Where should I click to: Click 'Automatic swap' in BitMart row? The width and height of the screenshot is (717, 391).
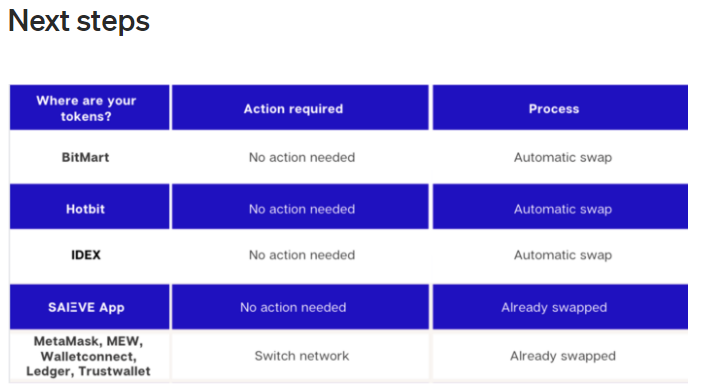point(563,157)
